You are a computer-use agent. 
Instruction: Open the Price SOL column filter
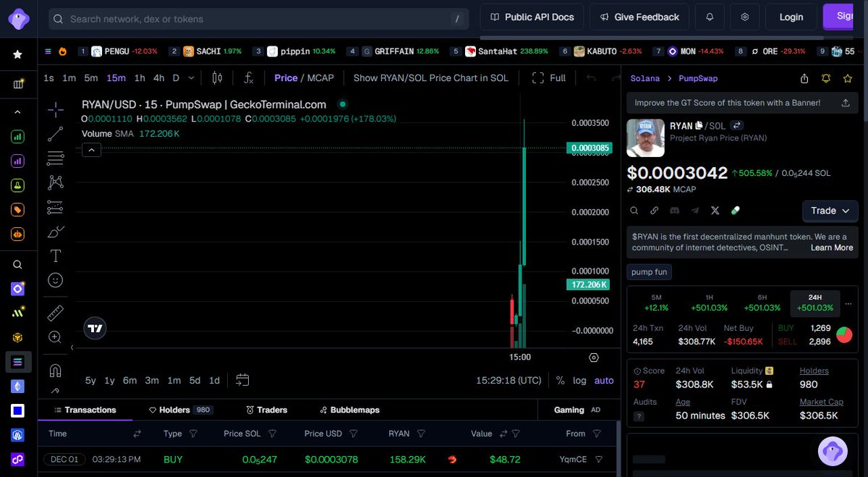[273, 434]
